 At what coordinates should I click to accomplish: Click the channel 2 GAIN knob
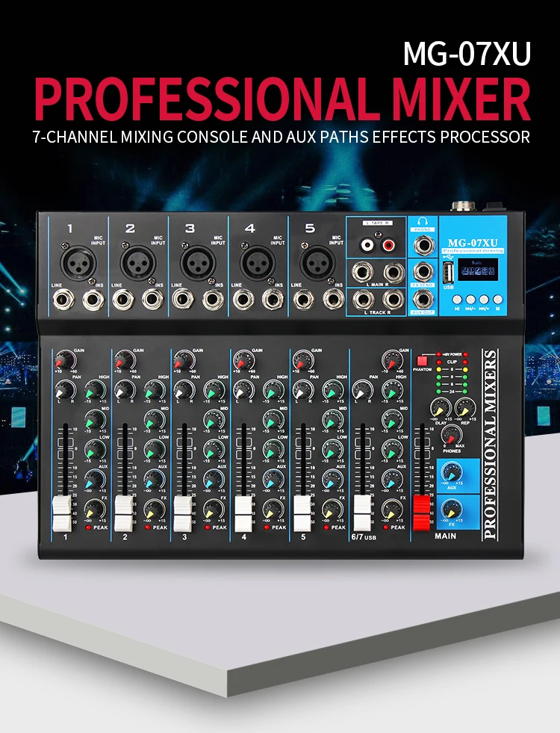pos(124,360)
